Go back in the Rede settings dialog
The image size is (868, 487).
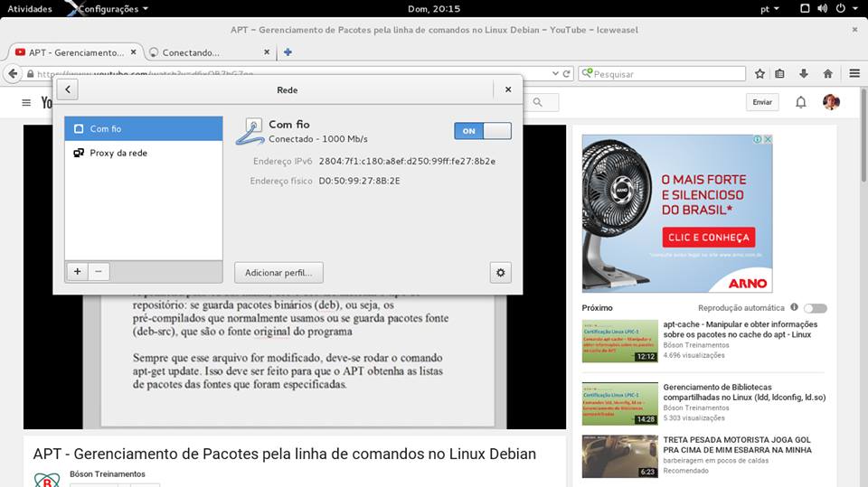pos(68,89)
